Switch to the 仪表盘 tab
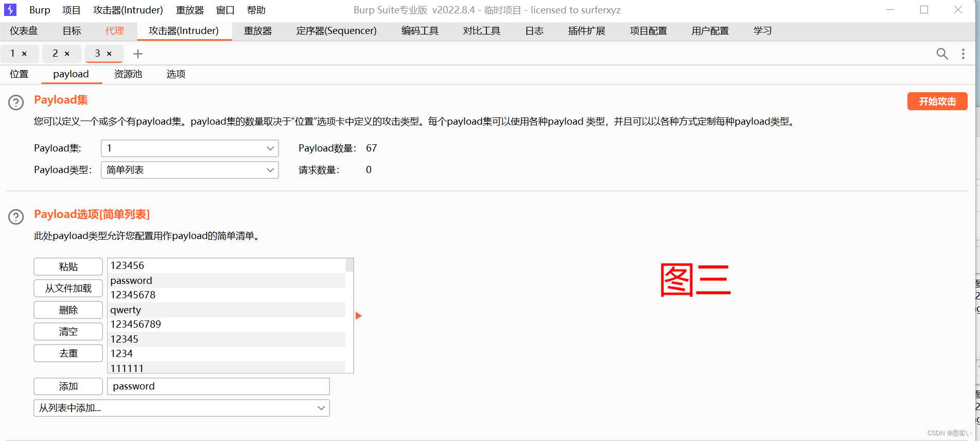 tap(24, 31)
